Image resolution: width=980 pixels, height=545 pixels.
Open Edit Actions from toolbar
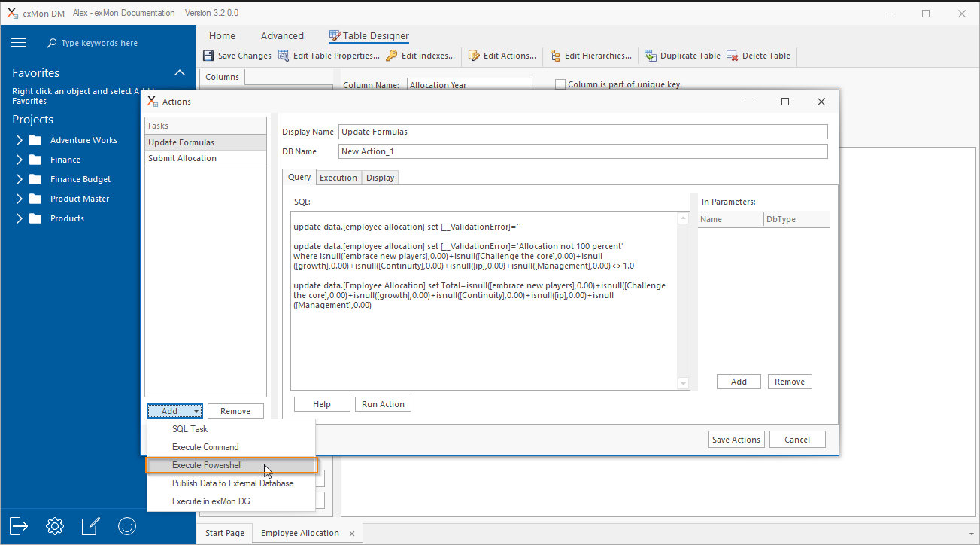502,56
